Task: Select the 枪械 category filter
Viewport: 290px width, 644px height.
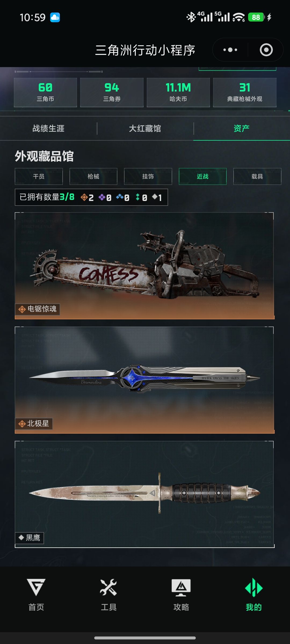Action: (x=93, y=176)
